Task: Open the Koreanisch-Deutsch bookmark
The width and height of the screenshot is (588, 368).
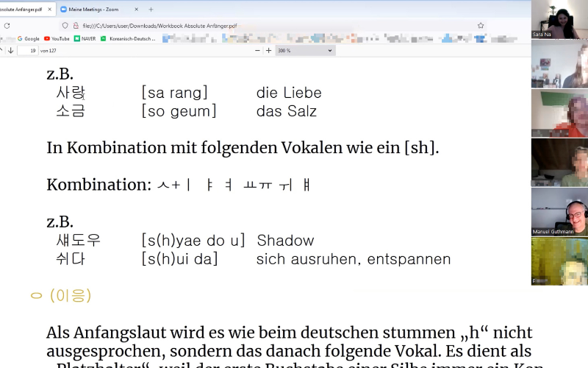Action: coord(129,38)
